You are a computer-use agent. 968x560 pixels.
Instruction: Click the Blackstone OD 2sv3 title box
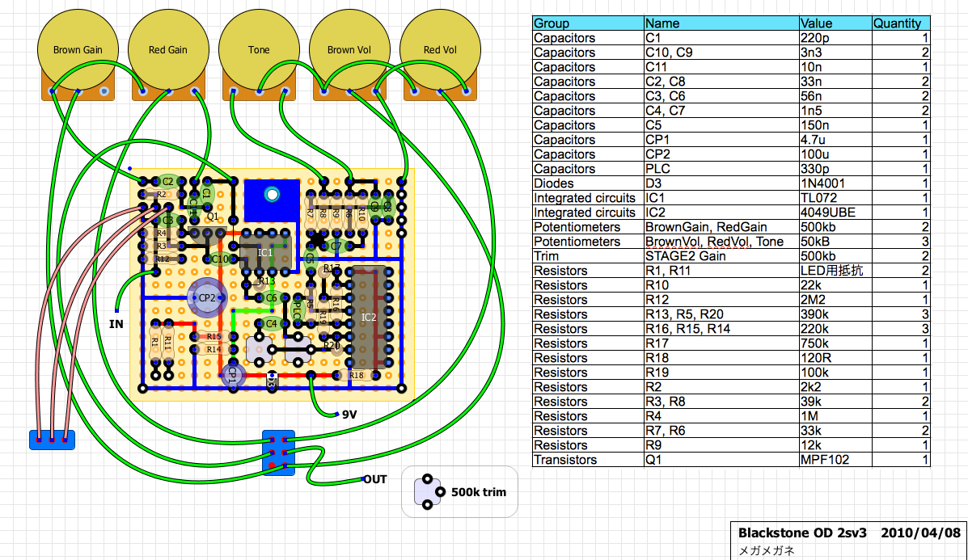point(849,541)
